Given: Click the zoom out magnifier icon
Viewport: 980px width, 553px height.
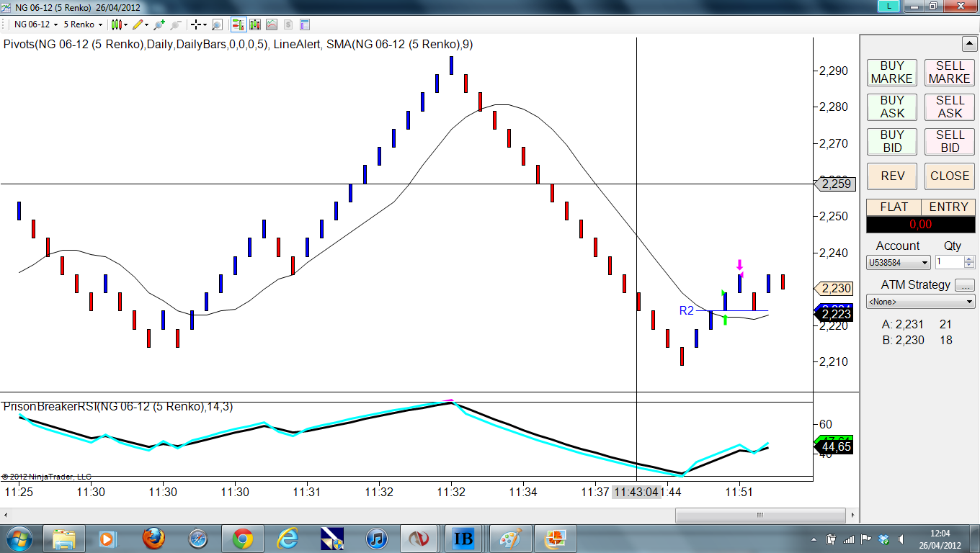Looking at the screenshot, I should pyautogui.click(x=175, y=24).
